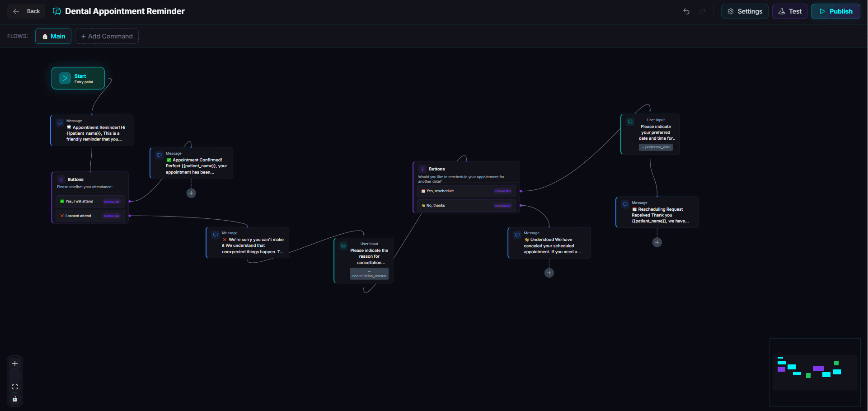Click the undo arrow

tap(686, 11)
